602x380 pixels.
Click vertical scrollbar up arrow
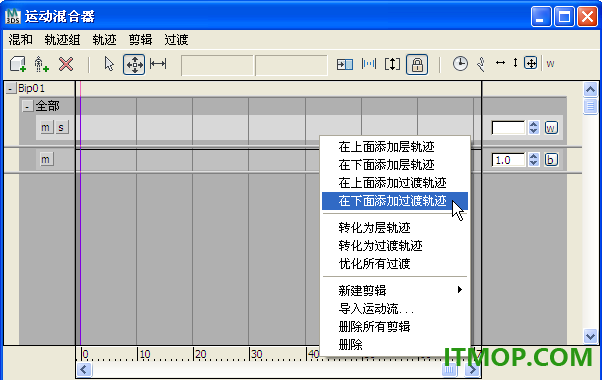click(x=590, y=89)
